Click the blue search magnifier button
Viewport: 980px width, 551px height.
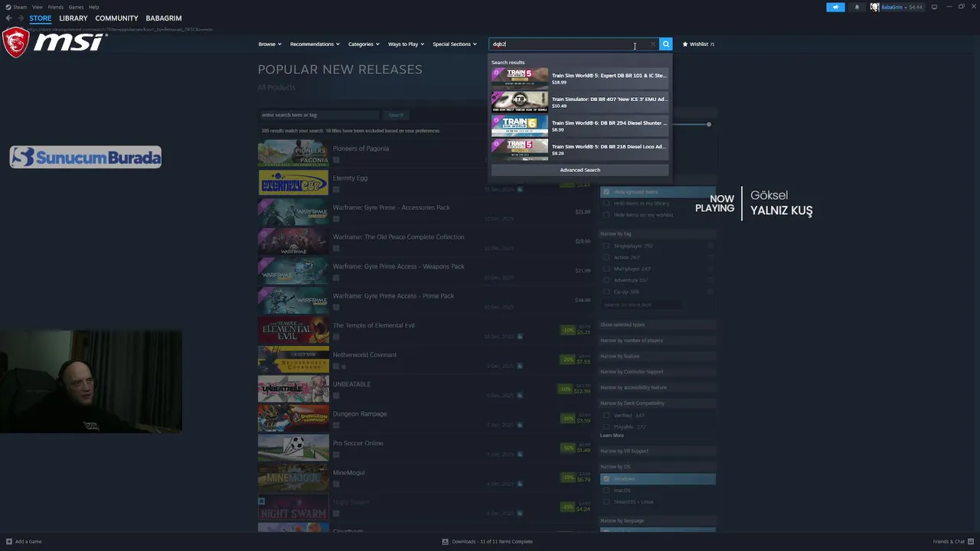[x=666, y=44]
